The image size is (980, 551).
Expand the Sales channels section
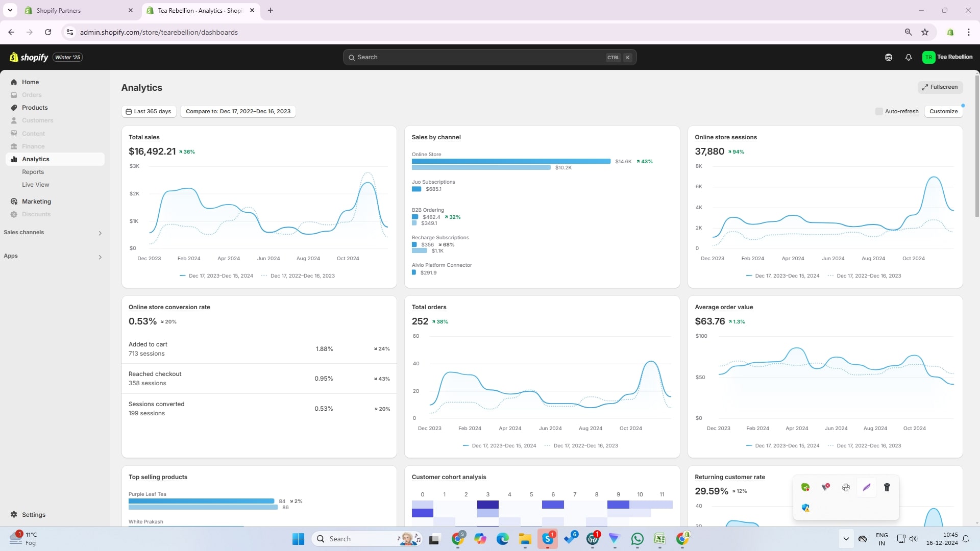[x=100, y=233]
